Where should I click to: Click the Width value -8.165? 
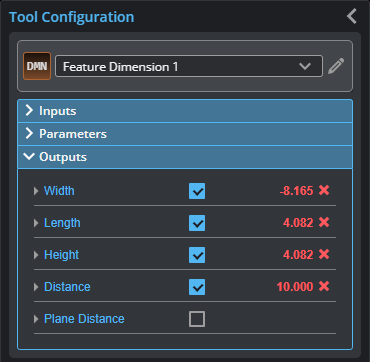click(296, 191)
